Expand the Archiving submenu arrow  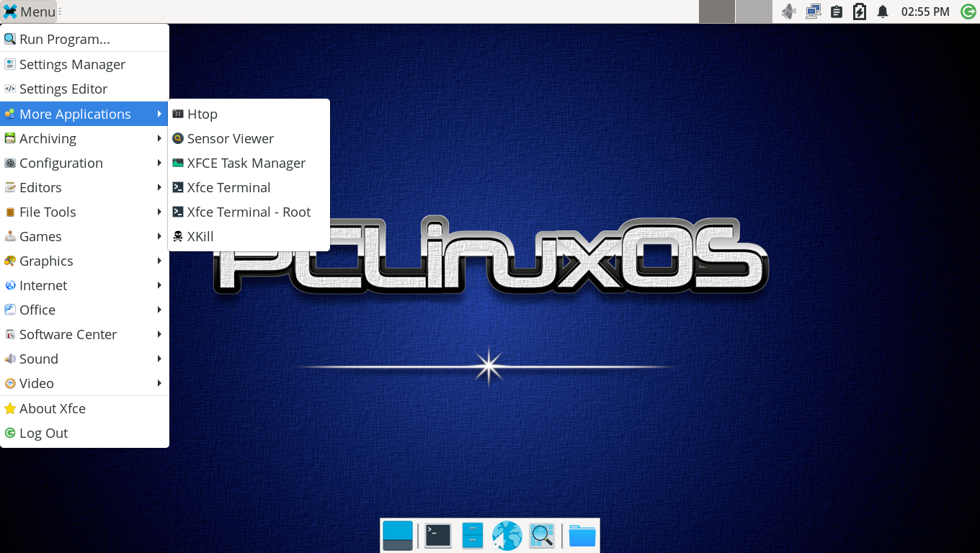(159, 138)
